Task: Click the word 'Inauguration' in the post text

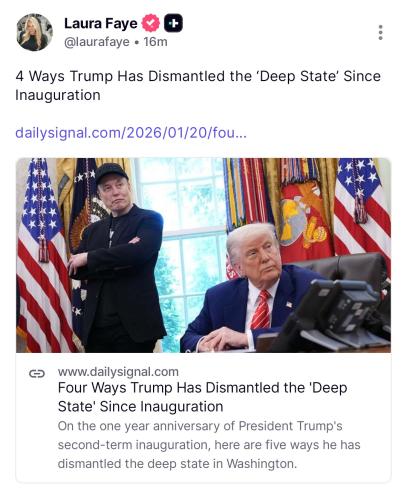Action: click(x=58, y=95)
